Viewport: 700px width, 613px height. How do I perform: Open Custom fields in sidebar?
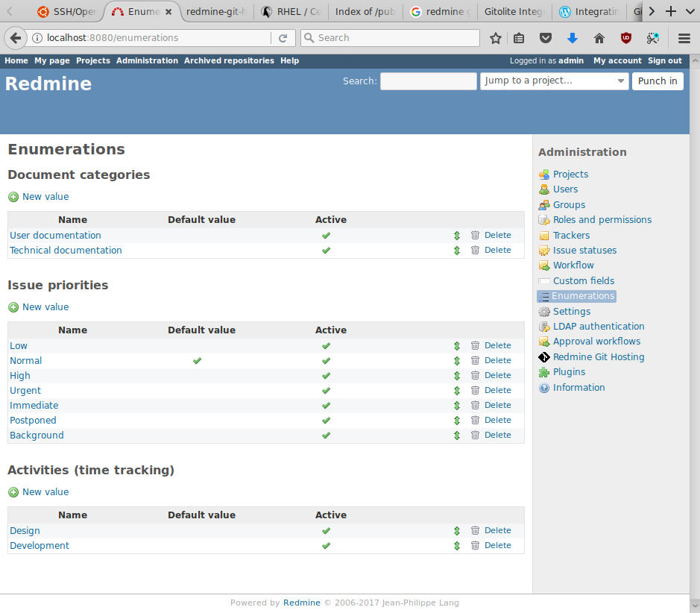[x=584, y=281]
